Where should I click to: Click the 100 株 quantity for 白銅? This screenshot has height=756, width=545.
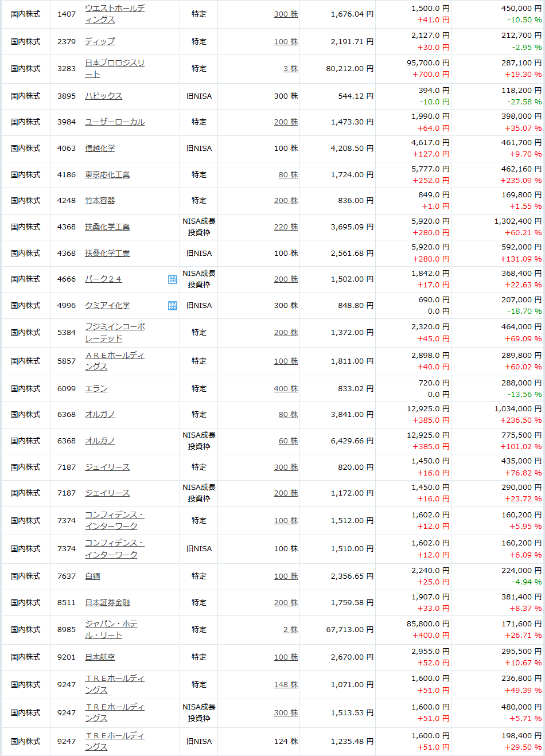[286, 576]
